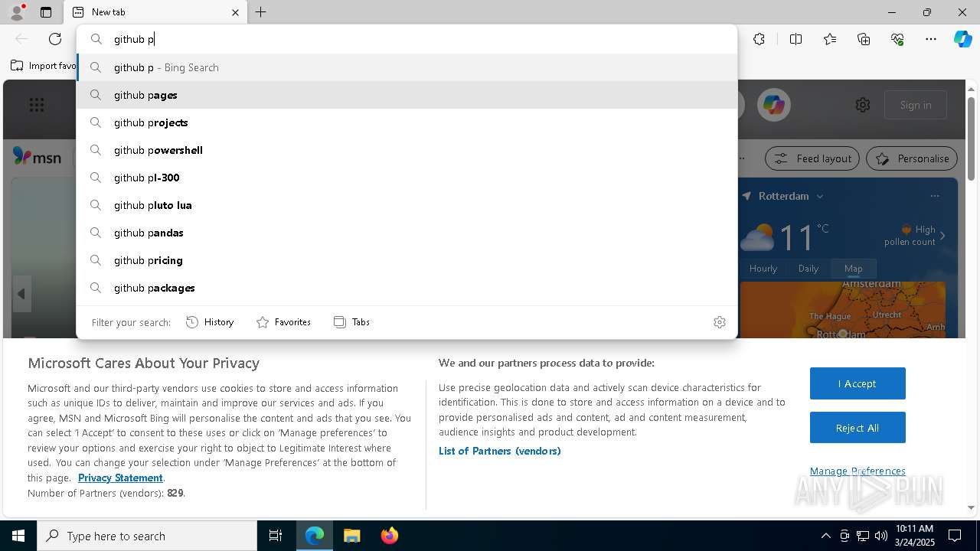Image resolution: width=980 pixels, height=551 pixels.
Task: Open the Copilot sidebar icon
Action: pyautogui.click(x=962, y=39)
